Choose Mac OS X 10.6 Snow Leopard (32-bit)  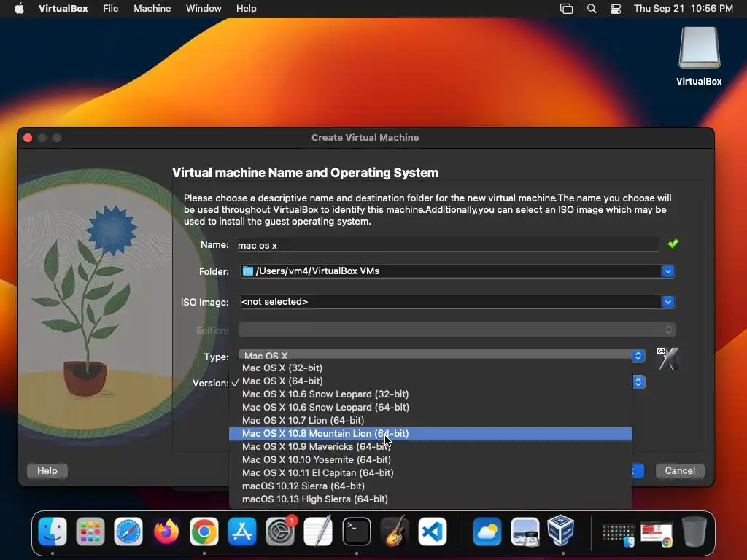click(x=430, y=394)
